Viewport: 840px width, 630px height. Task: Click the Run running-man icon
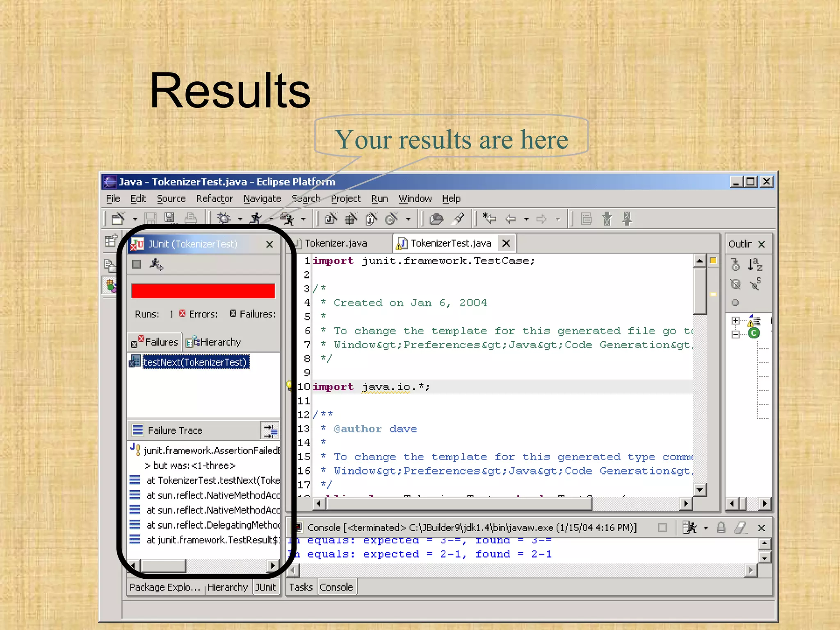[256, 219]
